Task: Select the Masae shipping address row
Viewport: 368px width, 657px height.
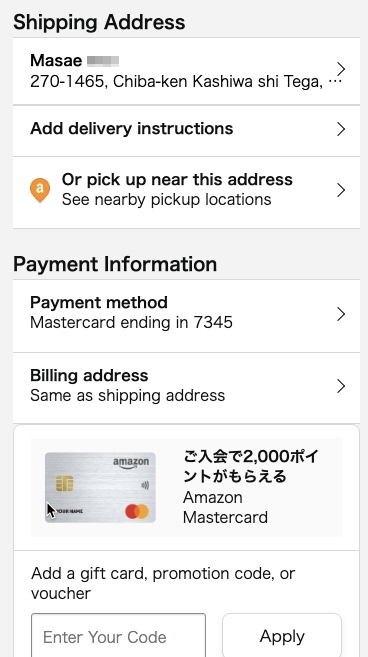Action: (x=187, y=71)
